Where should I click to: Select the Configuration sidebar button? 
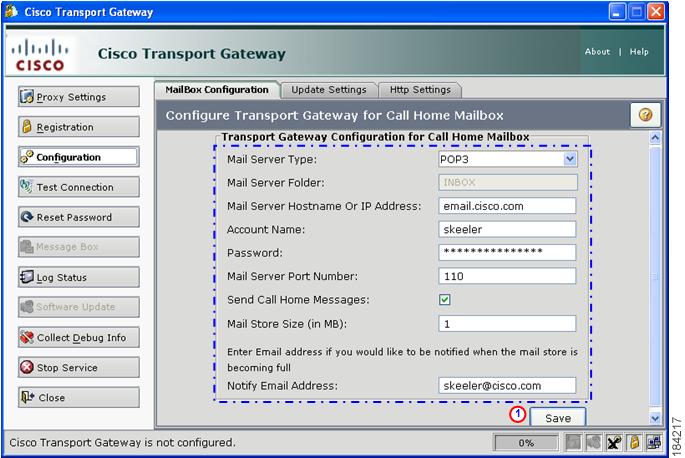click(x=79, y=157)
